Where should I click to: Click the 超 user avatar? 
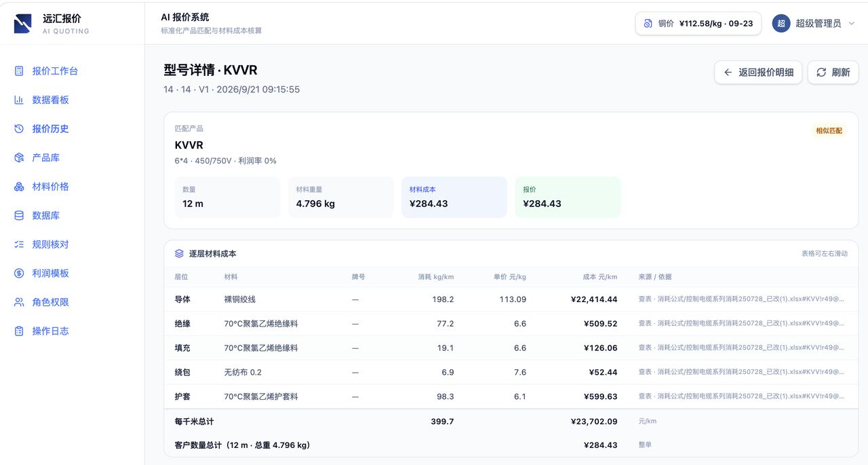[781, 23]
